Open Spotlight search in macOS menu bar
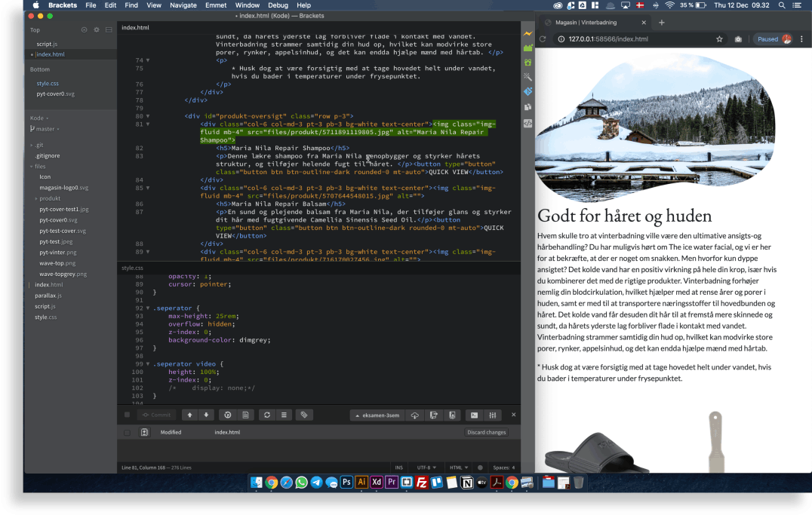The height and width of the screenshot is (515, 812). click(782, 5)
